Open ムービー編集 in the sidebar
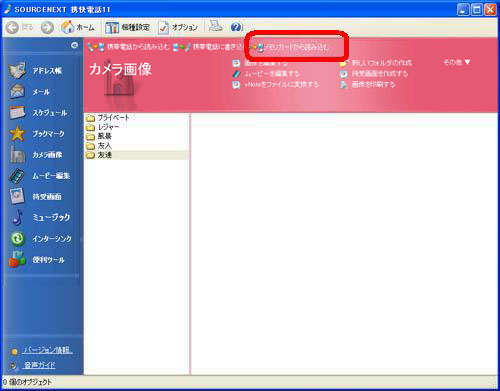Image resolution: width=500 pixels, height=391 pixels. coord(39,176)
